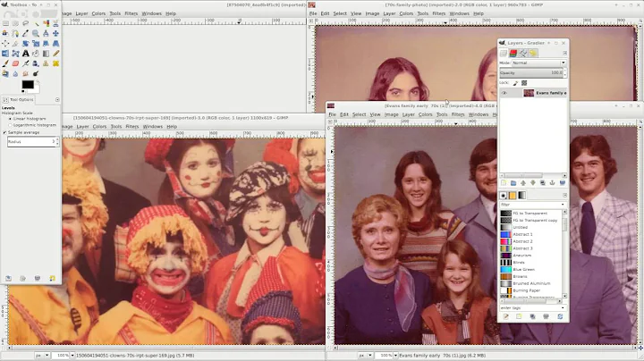This screenshot has height=361, width=644.
Task: Click the black foreground color swatch
Action: (28, 84)
